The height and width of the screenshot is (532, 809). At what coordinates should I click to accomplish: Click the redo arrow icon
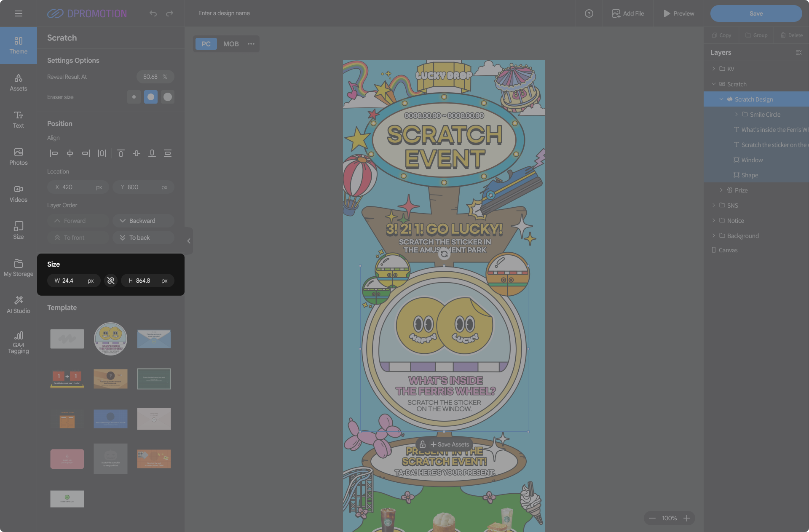[169, 13]
